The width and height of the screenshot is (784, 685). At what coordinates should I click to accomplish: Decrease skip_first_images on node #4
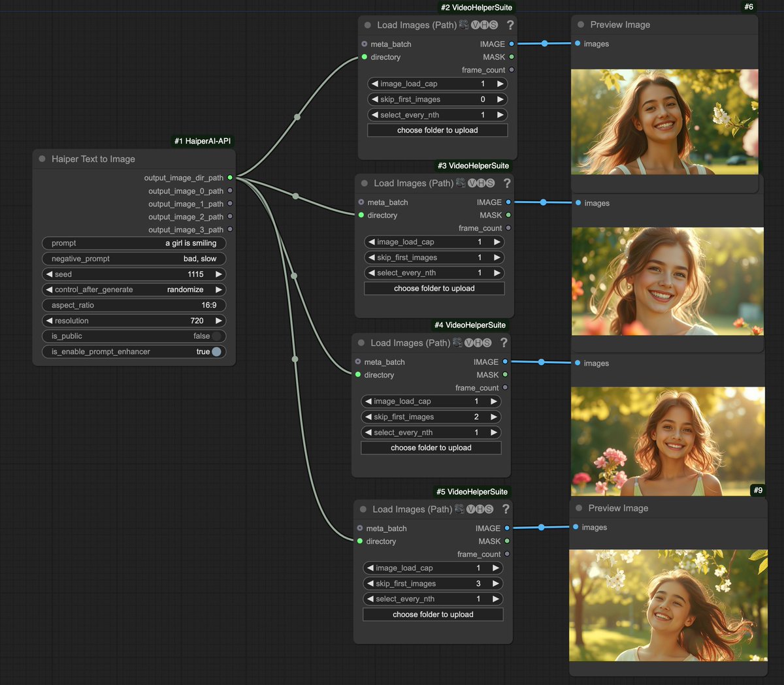pos(368,417)
